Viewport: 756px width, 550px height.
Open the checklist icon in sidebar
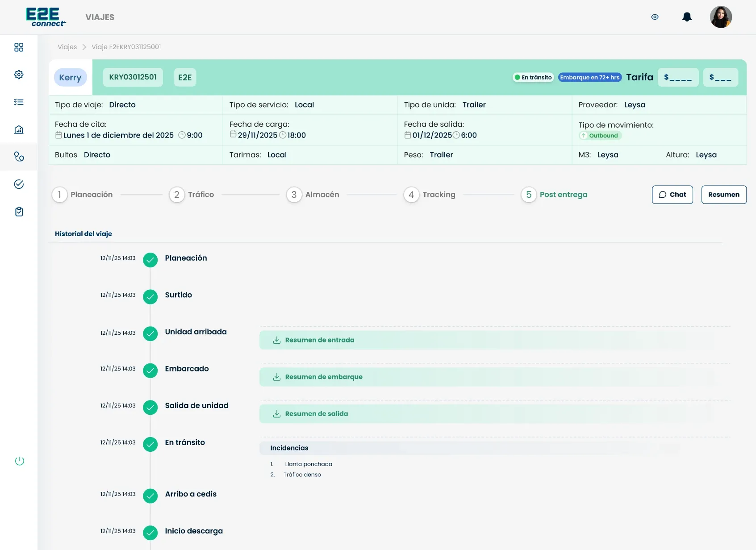[x=19, y=102]
